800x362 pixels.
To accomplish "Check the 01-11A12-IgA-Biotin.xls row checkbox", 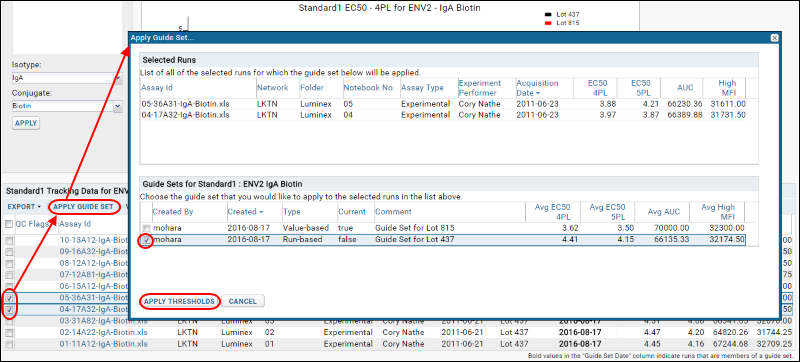I will point(9,344).
